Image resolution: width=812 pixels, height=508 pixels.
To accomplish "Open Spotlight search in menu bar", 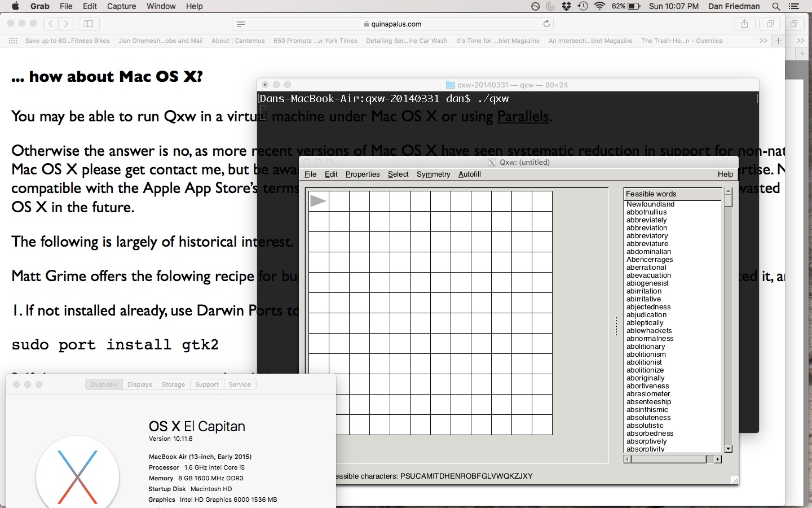I will 776,6.
